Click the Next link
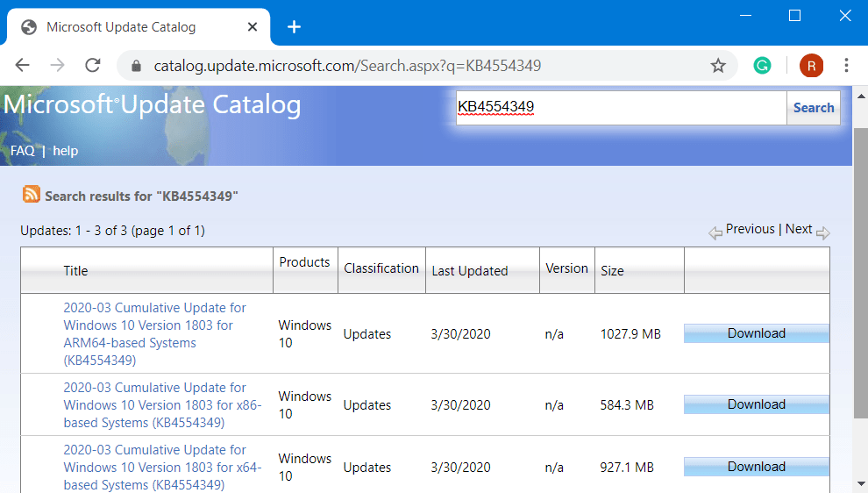 [x=799, y=229]
